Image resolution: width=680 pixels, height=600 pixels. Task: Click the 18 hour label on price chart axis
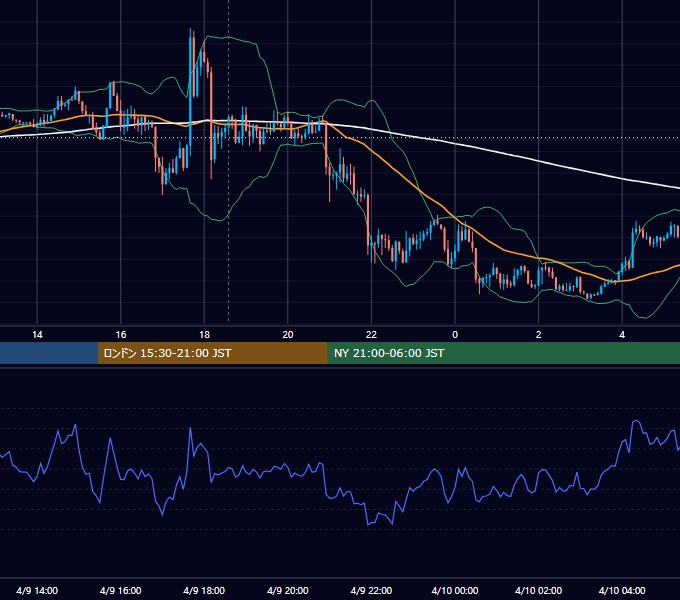tap(204, 335)
